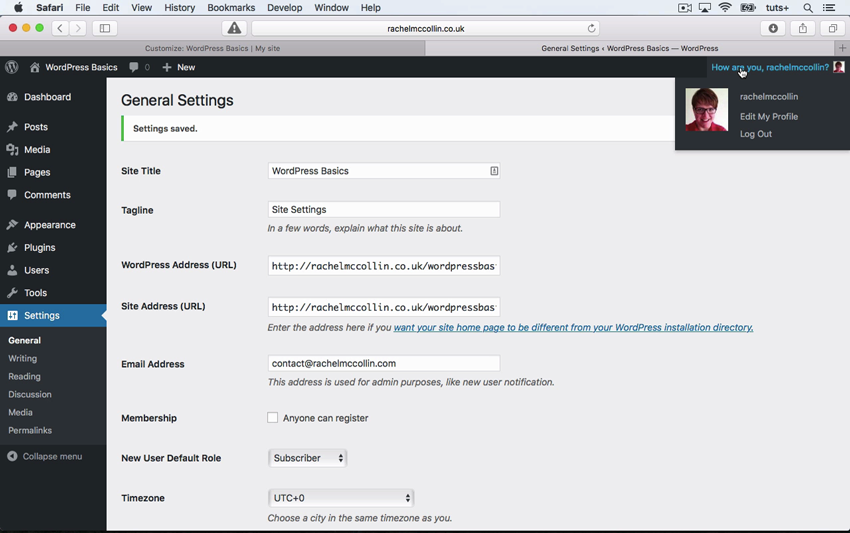Open the File menu
The image size is (850, 533).
[82, 8]
